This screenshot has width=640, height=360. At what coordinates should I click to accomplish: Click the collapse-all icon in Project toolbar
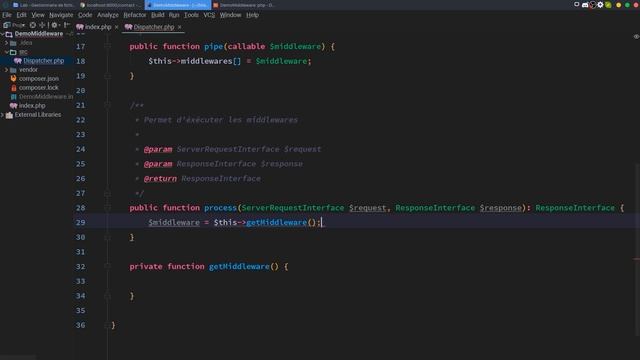click(x=42, y=25)
